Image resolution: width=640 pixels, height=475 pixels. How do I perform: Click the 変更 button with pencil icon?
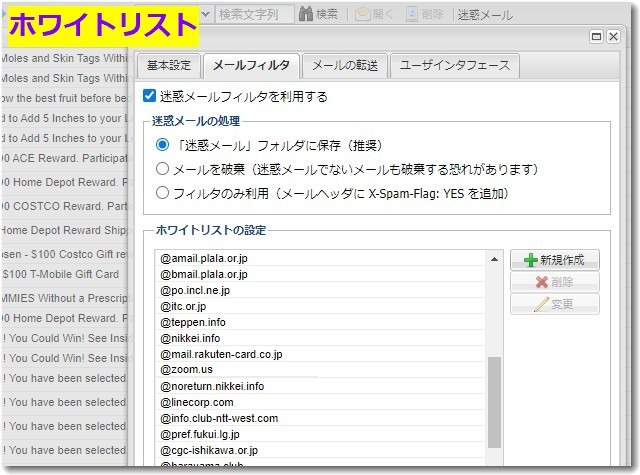[555, 304]
